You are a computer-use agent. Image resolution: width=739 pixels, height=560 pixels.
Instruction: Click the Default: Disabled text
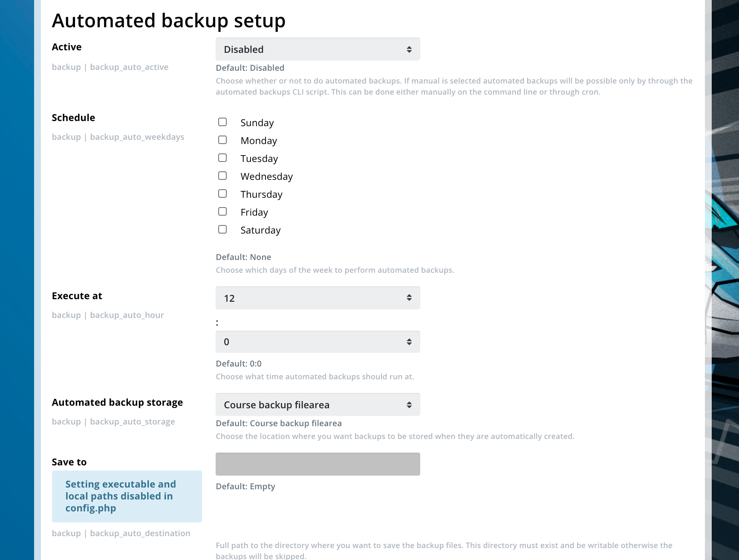[250, 68]
